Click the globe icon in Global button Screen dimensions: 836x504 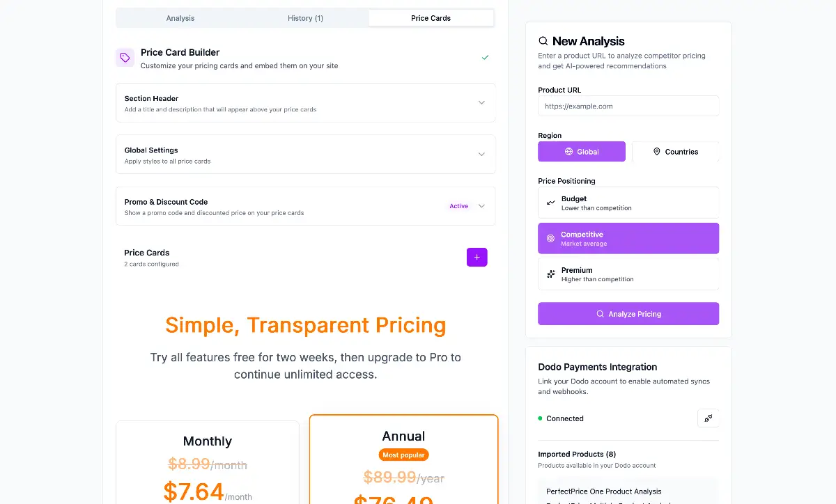569,152
